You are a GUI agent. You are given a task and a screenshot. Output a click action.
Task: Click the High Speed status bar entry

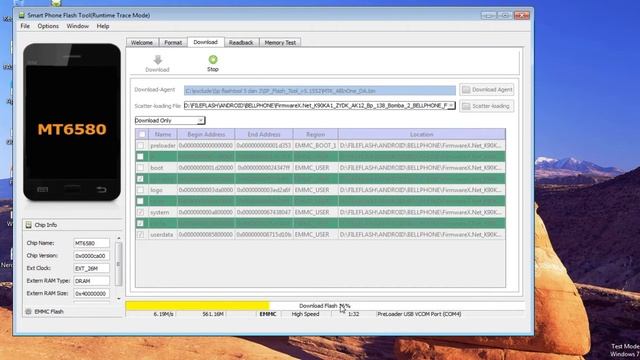305,314
